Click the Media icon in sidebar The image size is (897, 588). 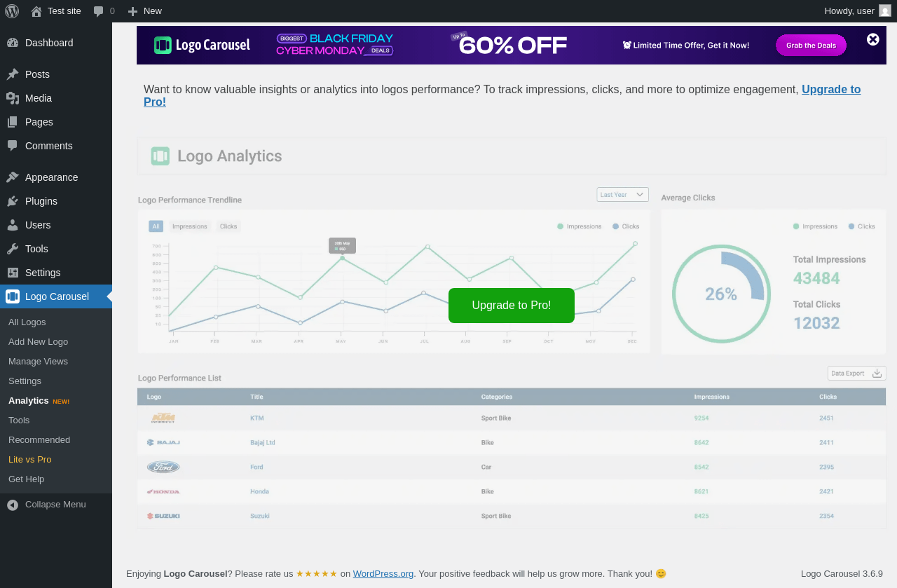[13, 98]
